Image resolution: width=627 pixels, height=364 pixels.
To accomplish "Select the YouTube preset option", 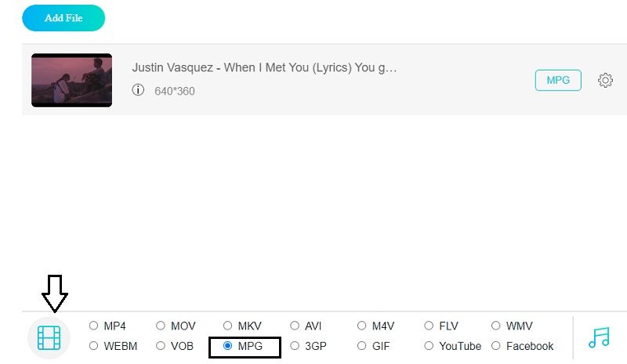I will (x=429, y=346).
